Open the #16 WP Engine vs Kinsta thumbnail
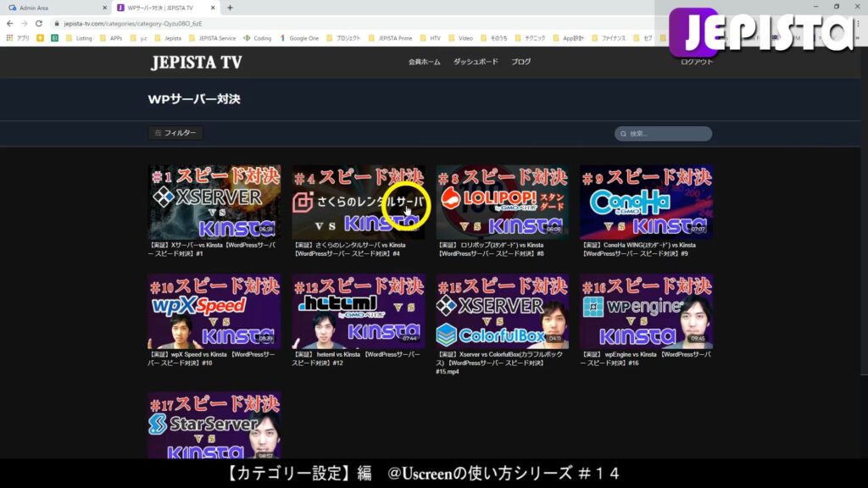868x488 pixels. click(x=646, y=311)
